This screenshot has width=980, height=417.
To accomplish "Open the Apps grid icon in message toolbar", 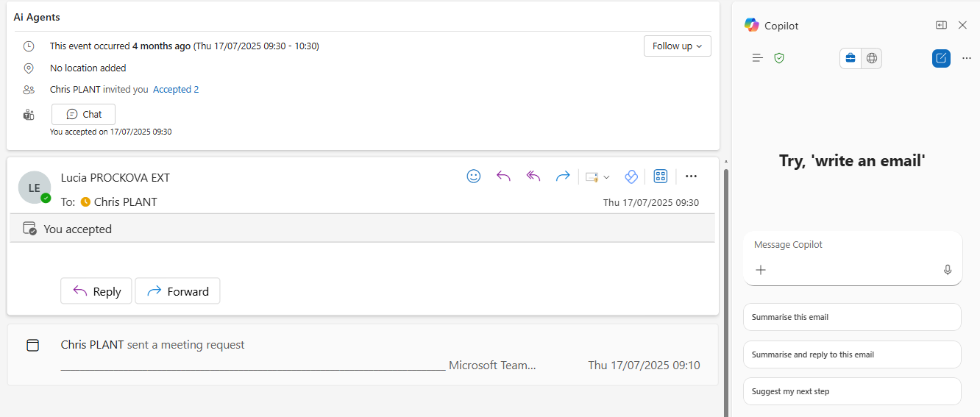I will coord(661,177).
